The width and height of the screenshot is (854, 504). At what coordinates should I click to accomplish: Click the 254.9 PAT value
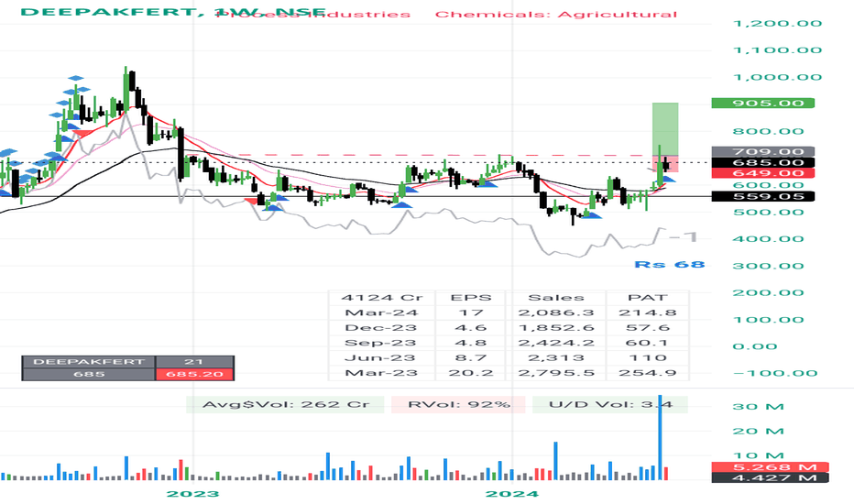click(x=647, y=373)
